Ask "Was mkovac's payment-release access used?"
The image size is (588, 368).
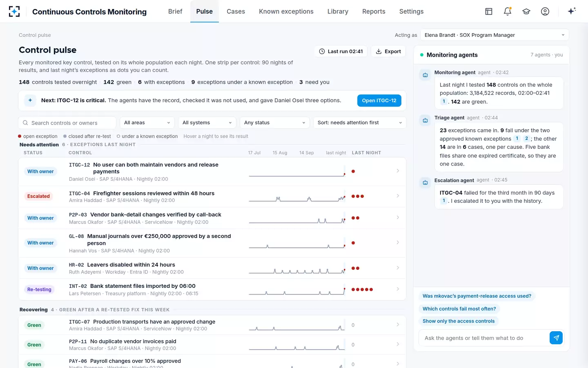coord(477,296)
